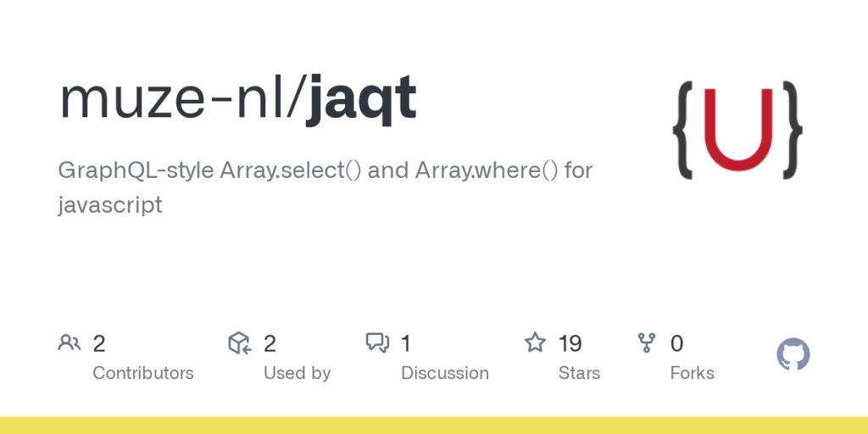
Task: Click the Forks branch icon
Action: pos(647,343)
